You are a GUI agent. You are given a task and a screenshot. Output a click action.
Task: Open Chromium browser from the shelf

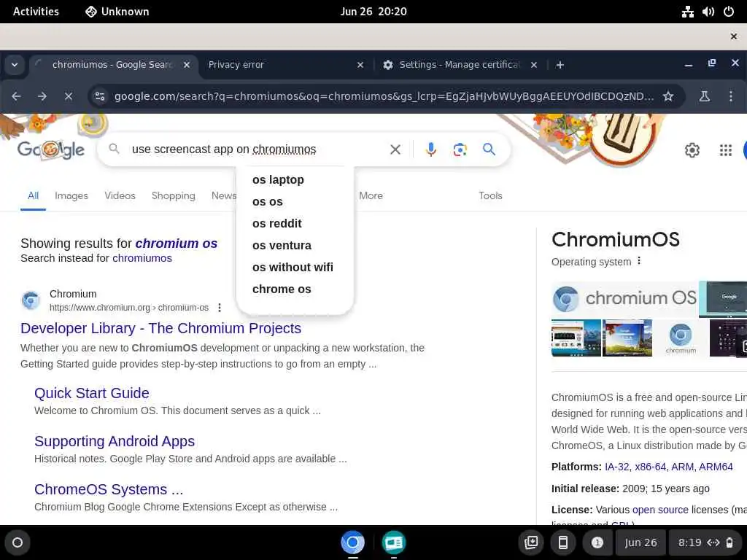click(x=352, y=542)
